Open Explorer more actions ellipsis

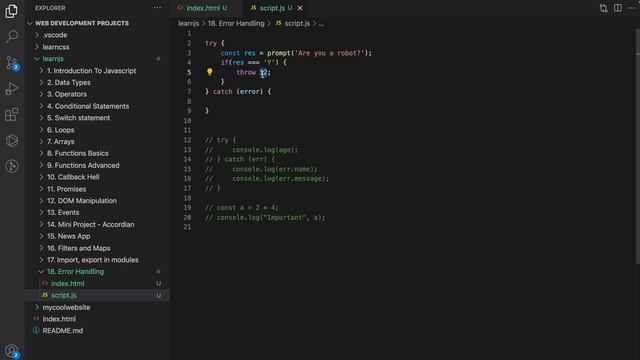157,8
